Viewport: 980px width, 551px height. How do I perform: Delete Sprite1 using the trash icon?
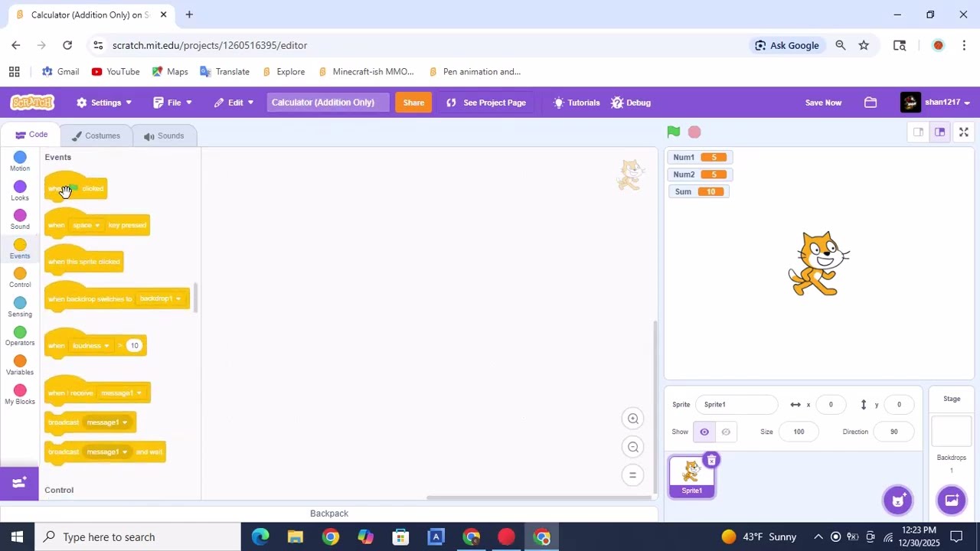tap(711, 460)
